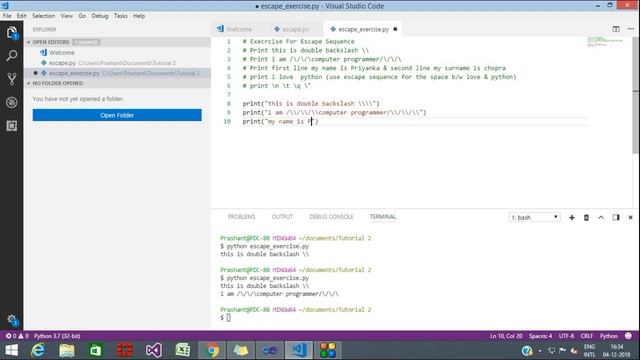Open the View menu

[x=67, y=16]
